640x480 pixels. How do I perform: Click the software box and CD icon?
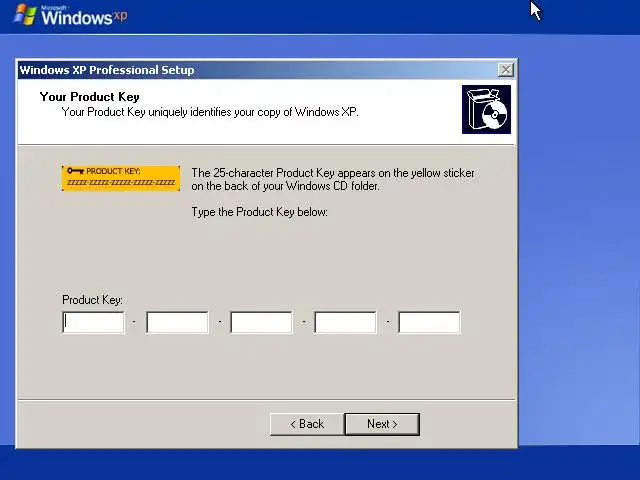pyautogui.click(x=486, y=109)
